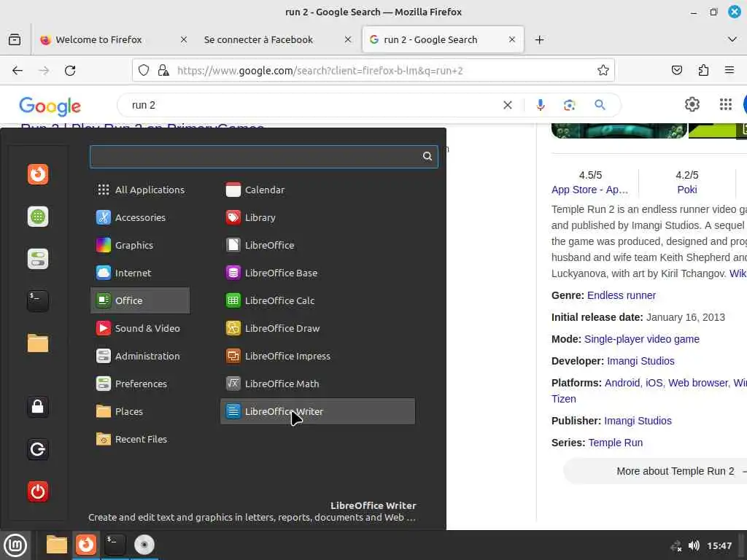Select the Administration category
Viewport: 747px width, 560px height.
point(140,356)
